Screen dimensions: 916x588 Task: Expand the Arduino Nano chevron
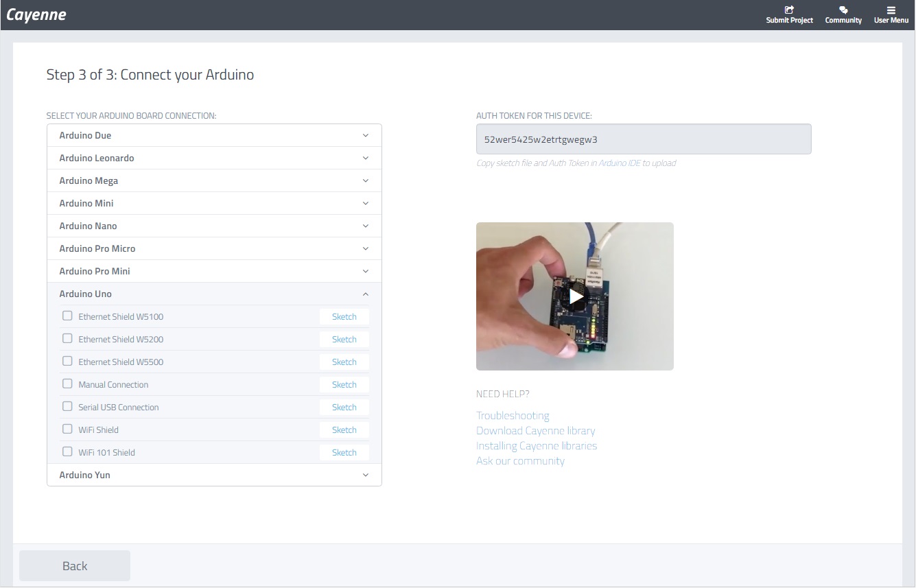pos(366,226)
